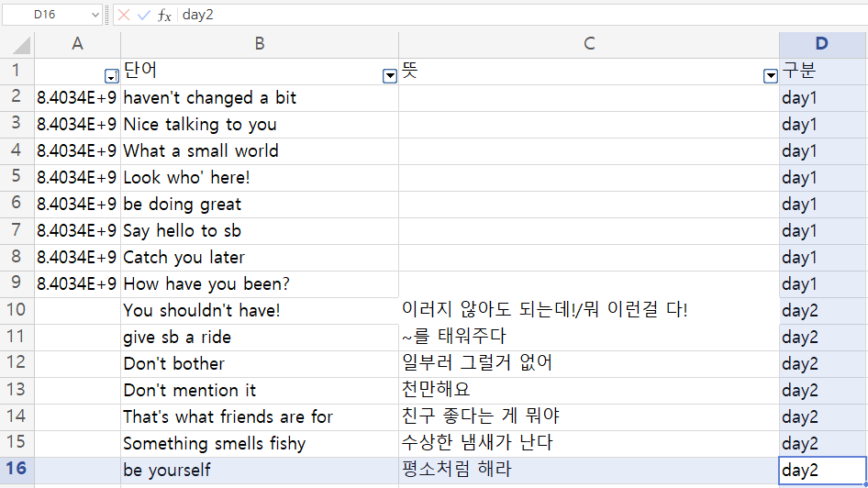Viewport: 868px width, 488px height.
Task: Select cell "Don't bother"
Action: (260, 363)
